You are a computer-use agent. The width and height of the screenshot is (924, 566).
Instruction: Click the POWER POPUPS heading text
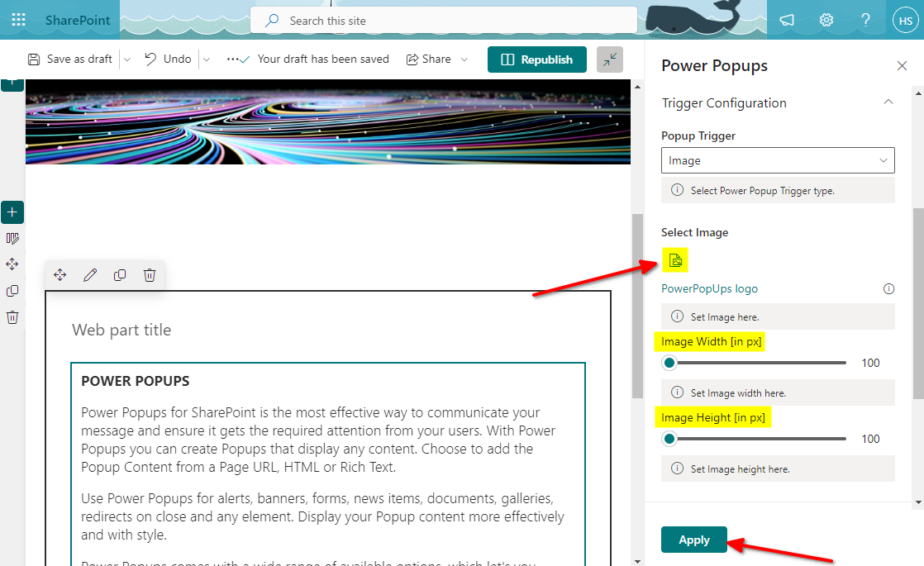(136, 381)
